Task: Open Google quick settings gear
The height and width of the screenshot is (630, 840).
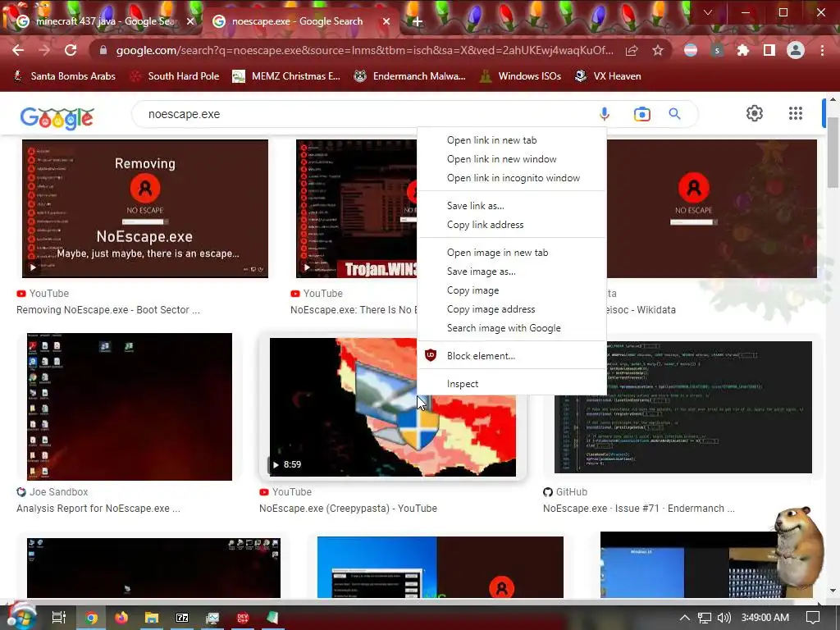Action: [755, 113]
